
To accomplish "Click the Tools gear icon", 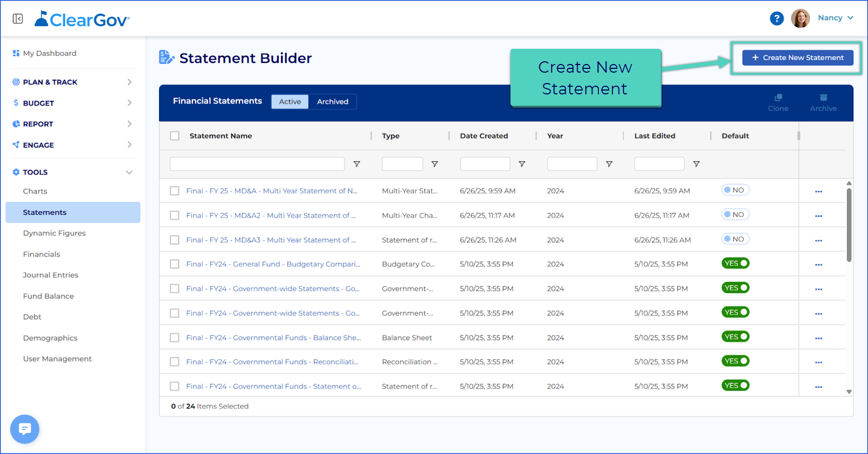I will pyautogui.click(x=16, y=172).
